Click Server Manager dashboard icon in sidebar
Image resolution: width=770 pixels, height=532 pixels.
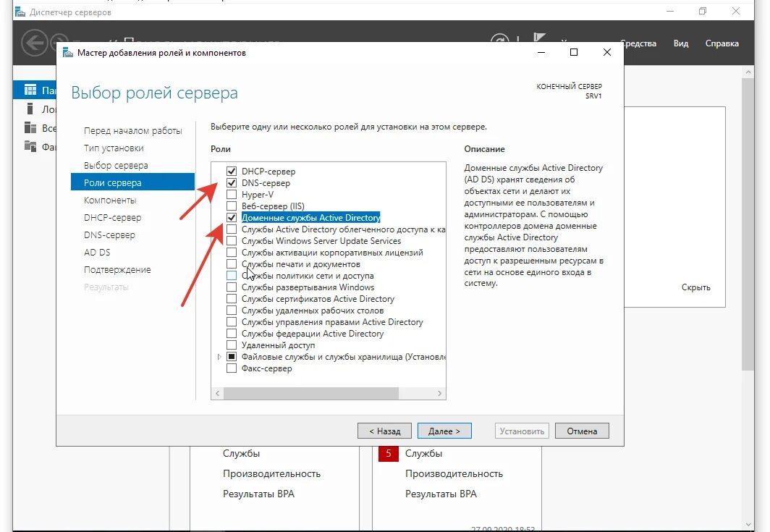tap(30, 90)
